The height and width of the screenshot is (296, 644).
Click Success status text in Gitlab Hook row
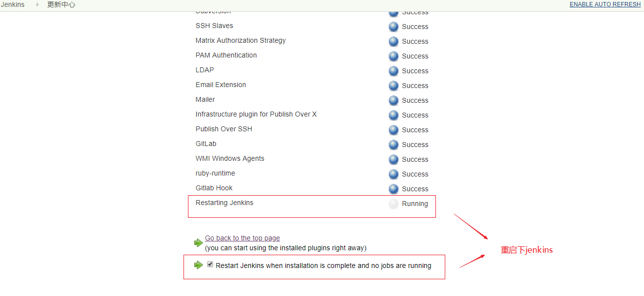pos(415,189)
